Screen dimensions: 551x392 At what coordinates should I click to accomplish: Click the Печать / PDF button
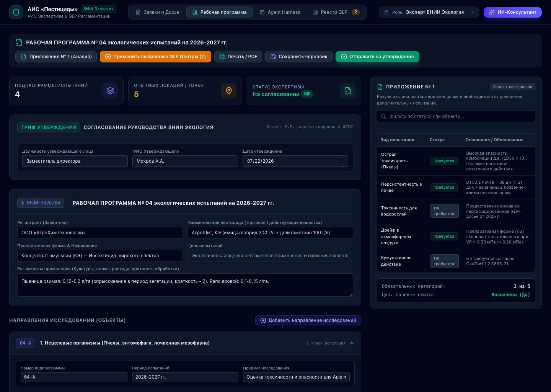point(238,57)
